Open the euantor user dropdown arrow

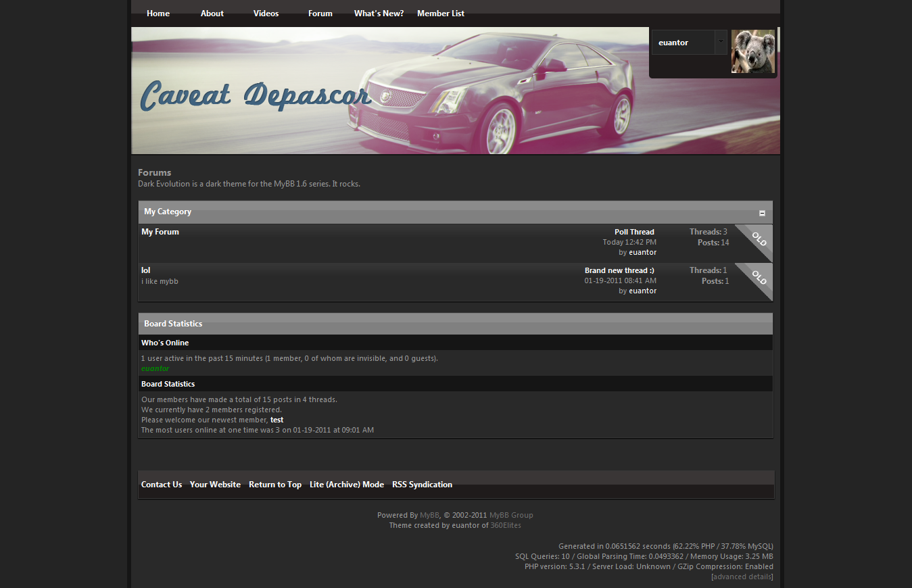(721, 42)
